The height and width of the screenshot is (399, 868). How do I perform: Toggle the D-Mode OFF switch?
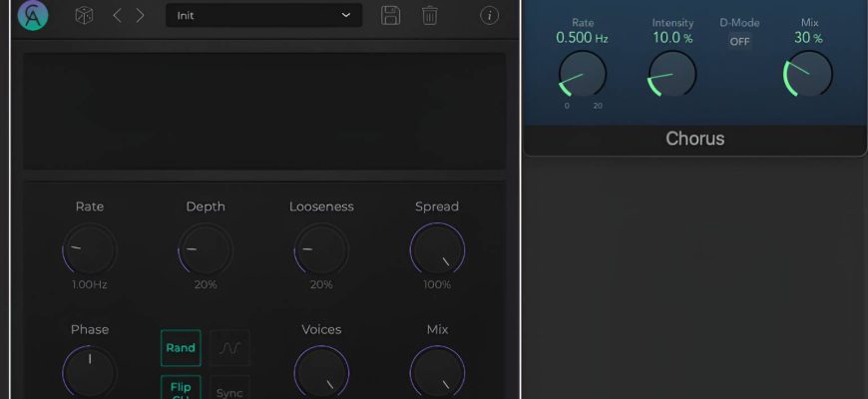pyautogui.click(x=739, y=41)
